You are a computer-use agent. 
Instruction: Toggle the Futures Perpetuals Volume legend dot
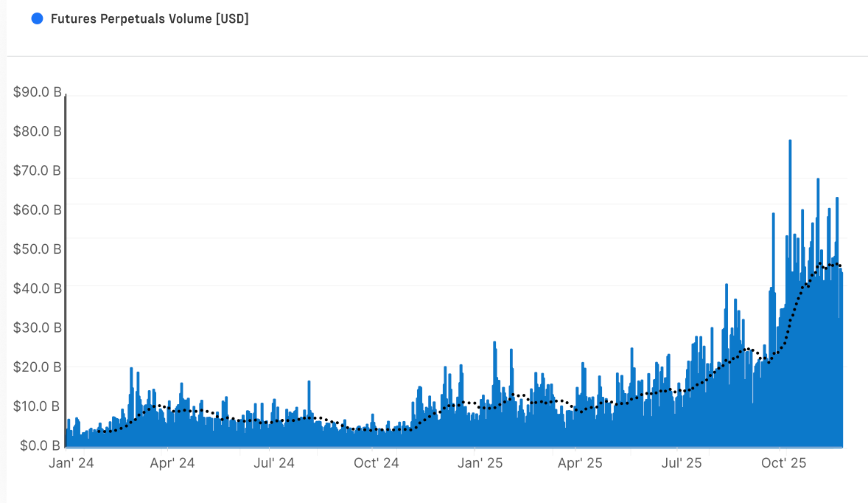[37, 19]
